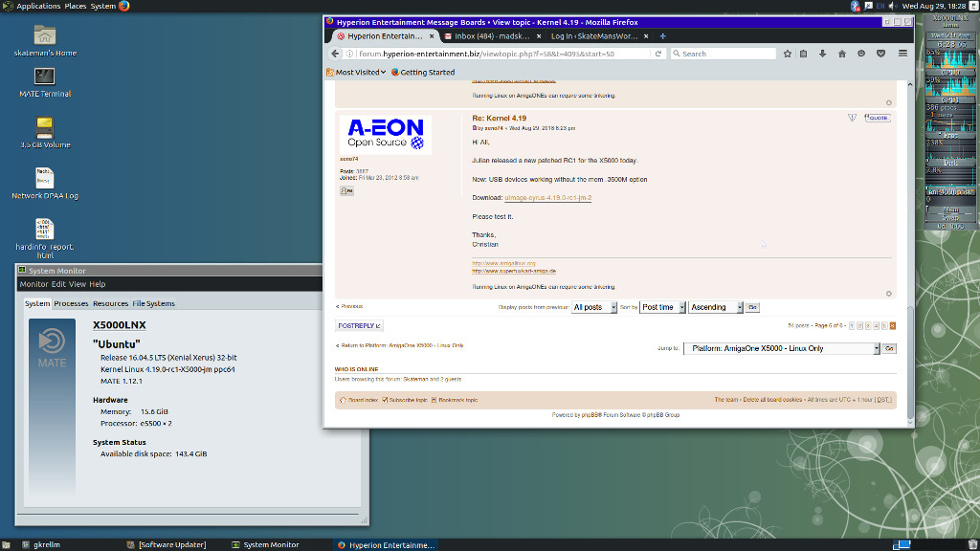
Task: Close the Log In SkateMansWorld tab
Action: 646,36
